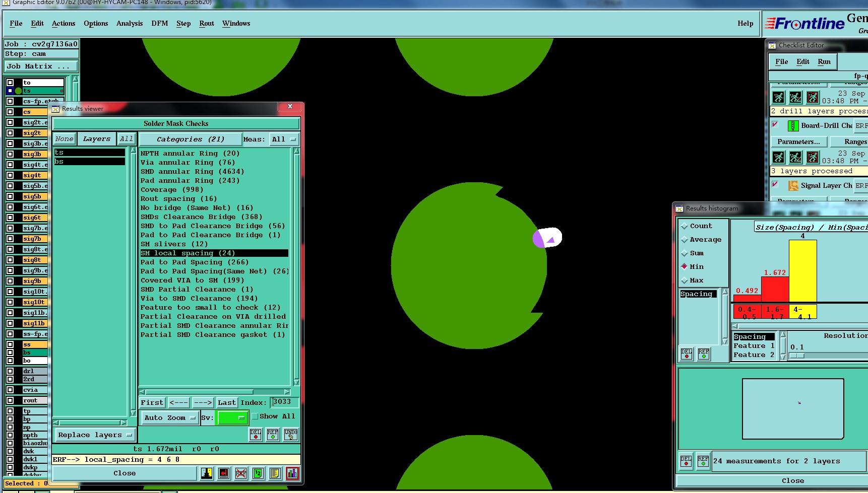
Task: Click the black and yellow silhouette icon beside Close
Action: (x=207, y=473)
